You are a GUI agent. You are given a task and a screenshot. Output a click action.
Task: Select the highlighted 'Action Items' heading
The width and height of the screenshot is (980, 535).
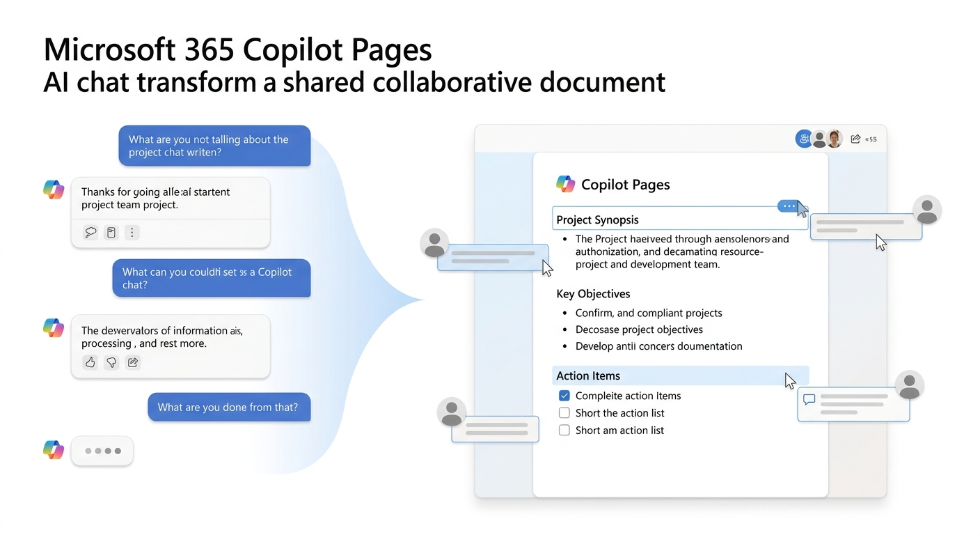(680, 375)
